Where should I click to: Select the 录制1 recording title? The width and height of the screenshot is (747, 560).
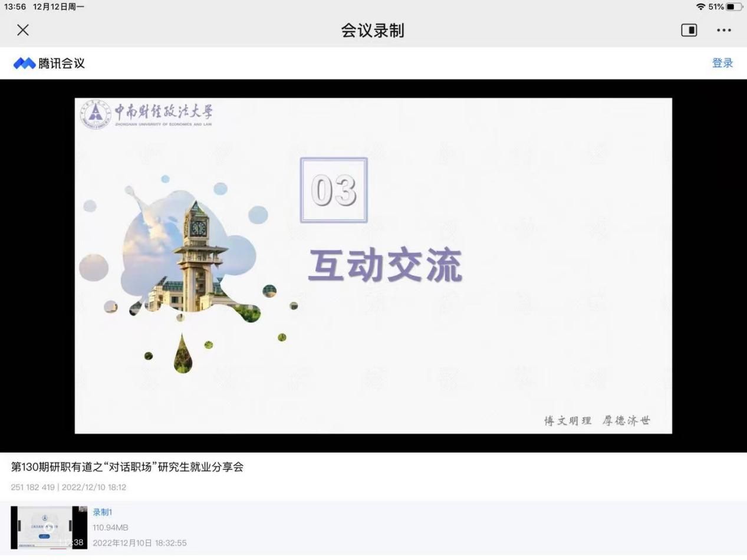[x=102, y=512]
